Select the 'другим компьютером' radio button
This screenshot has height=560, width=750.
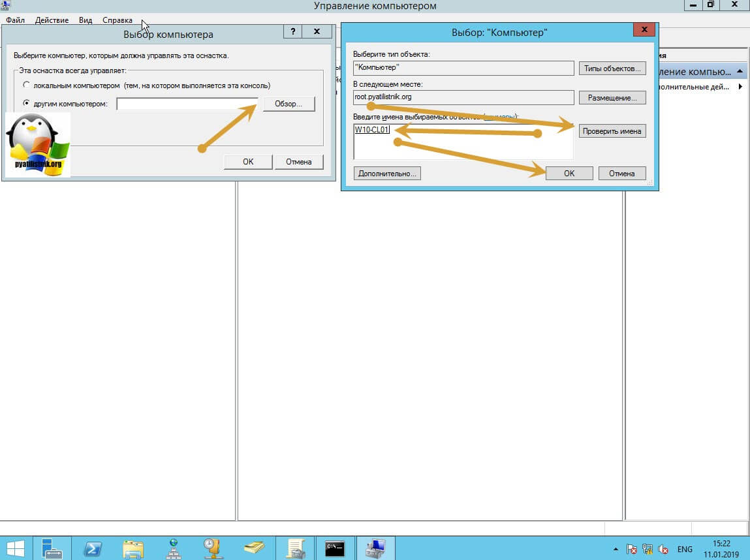[27, 104]
